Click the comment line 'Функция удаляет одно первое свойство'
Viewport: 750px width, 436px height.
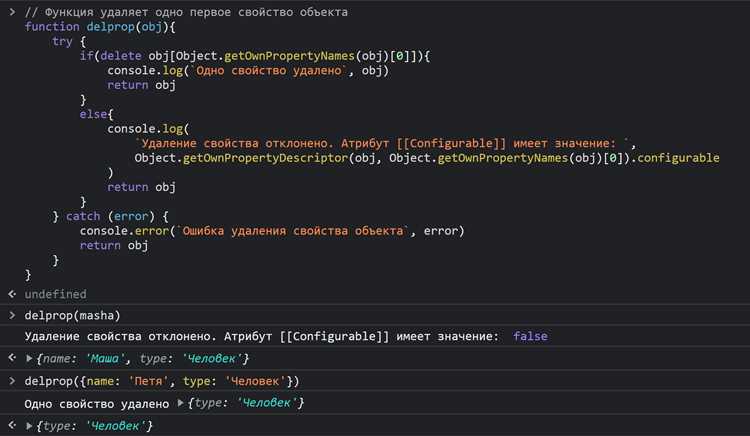(x=186, y=12)
